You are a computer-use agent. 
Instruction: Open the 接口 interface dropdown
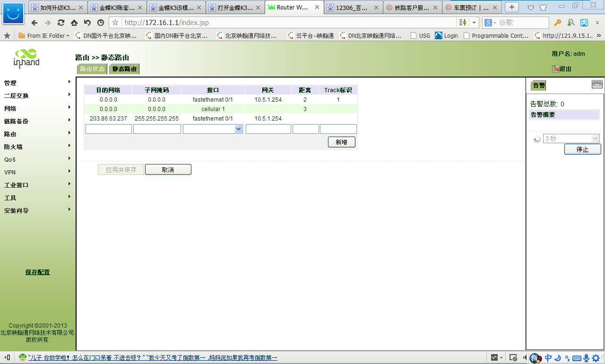(x=238, y=129)
